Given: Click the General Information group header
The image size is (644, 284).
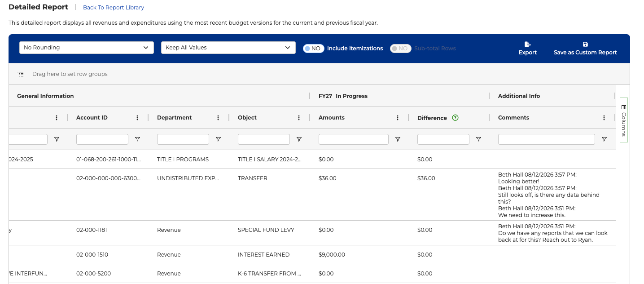Looking at the screenshot, I should [x=45, y=96].
